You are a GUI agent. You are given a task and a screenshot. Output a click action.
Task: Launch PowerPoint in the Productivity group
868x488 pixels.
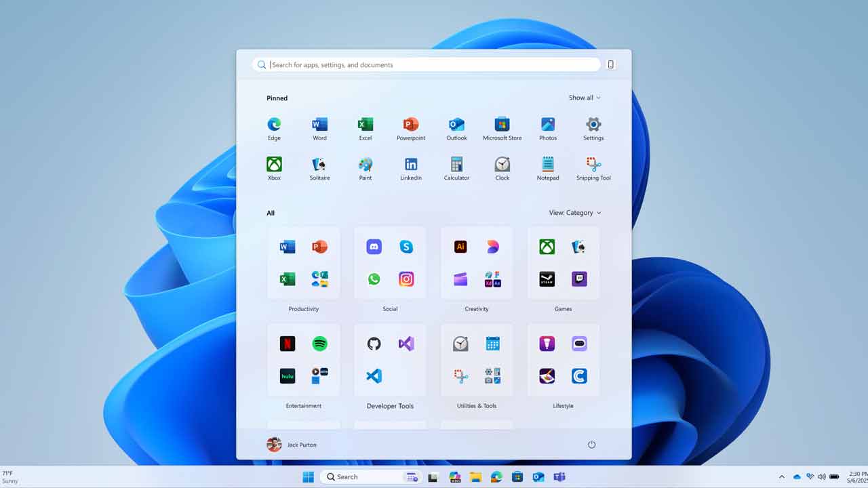[x=320, y=247]
